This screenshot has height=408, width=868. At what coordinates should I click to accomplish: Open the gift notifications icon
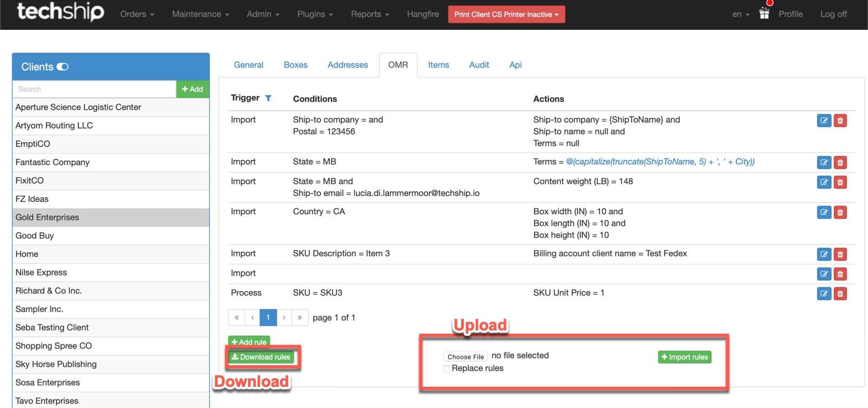point(764,14)
